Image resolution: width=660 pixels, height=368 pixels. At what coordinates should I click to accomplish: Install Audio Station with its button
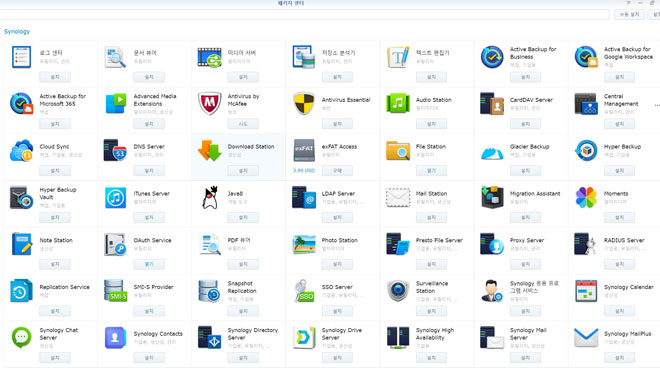coord(431,124)
